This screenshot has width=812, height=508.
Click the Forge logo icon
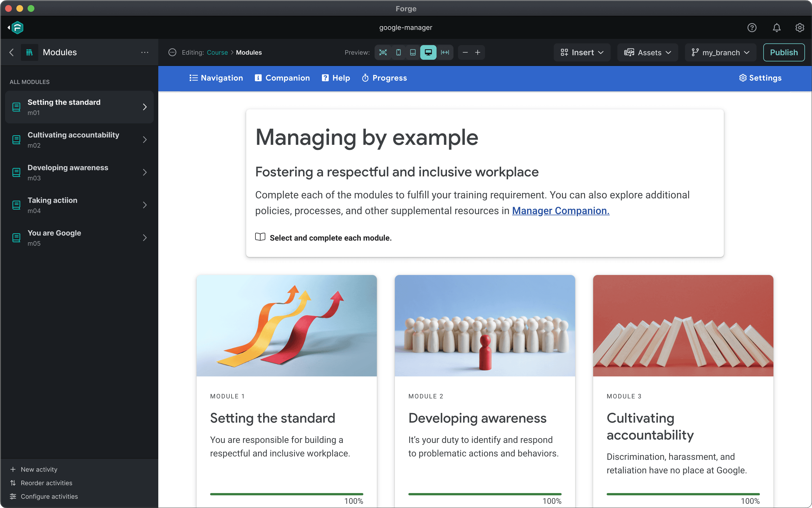[x=17, y=28]
